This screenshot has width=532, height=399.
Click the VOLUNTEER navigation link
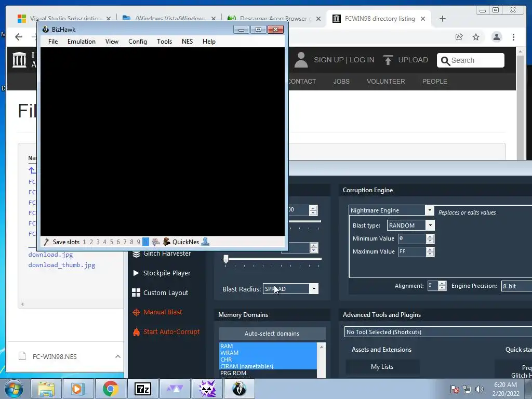(x=386, y=82)
